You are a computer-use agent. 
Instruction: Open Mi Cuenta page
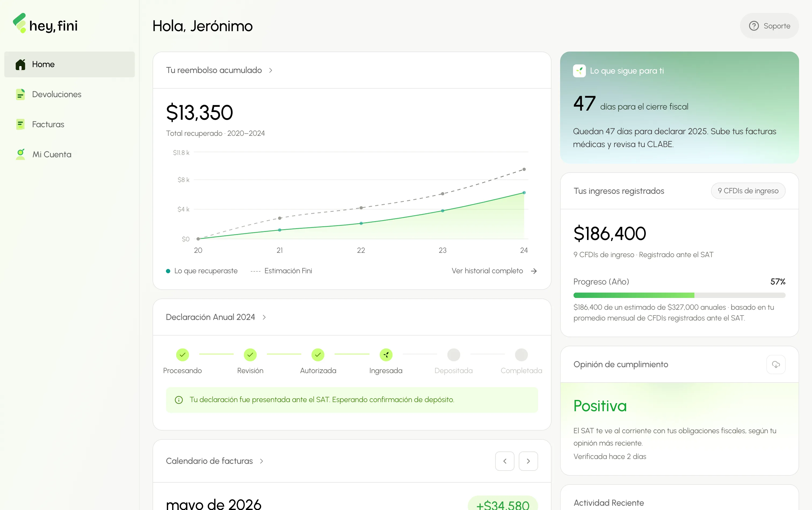click(x=70, y=154)
